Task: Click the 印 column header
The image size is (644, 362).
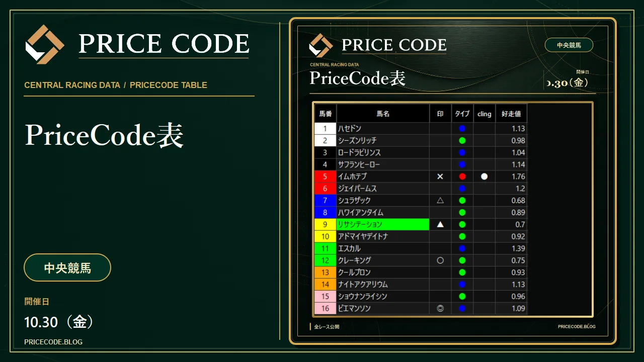Action: point(440,114)
